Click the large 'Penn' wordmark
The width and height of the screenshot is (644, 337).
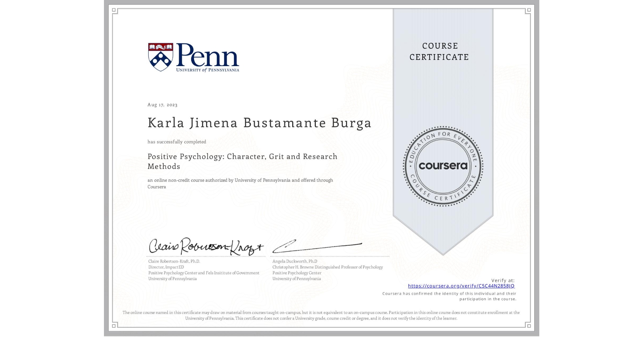coord(207,55)
